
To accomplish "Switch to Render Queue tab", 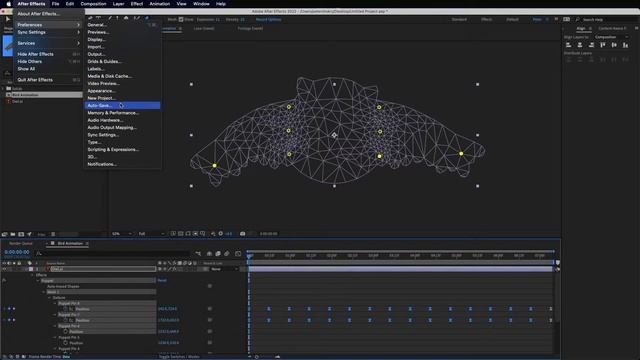I will pos(21,244).
